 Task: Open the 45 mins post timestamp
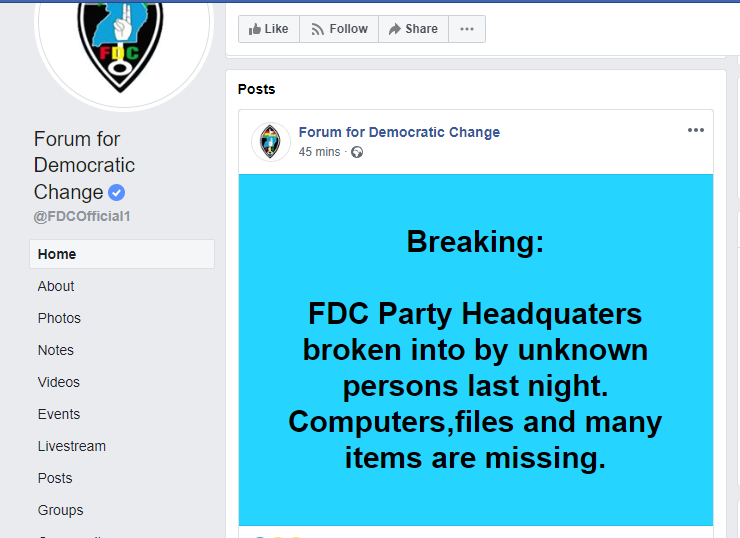tap(320, 152)
